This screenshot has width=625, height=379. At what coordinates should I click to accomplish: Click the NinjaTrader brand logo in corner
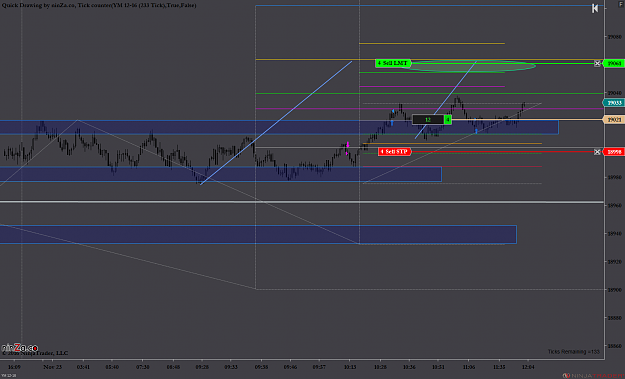[x=593, y=375]
